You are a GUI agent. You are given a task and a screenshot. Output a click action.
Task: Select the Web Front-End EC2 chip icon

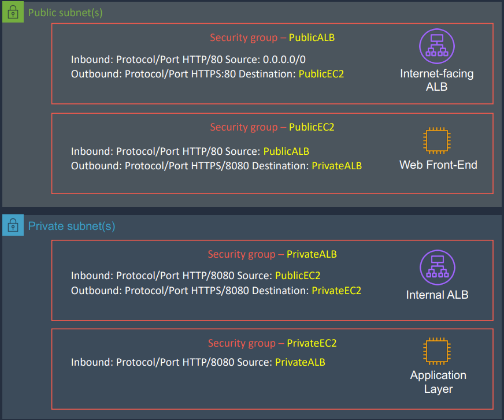tap(436, 140)
